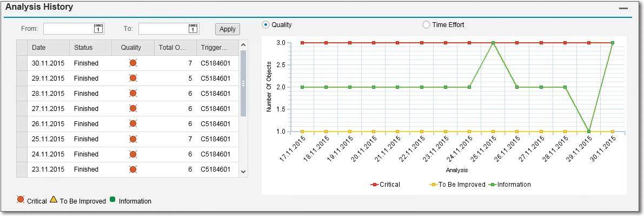Click Finished status for 29.11.2015
The image size is (644, 216).
87,78
